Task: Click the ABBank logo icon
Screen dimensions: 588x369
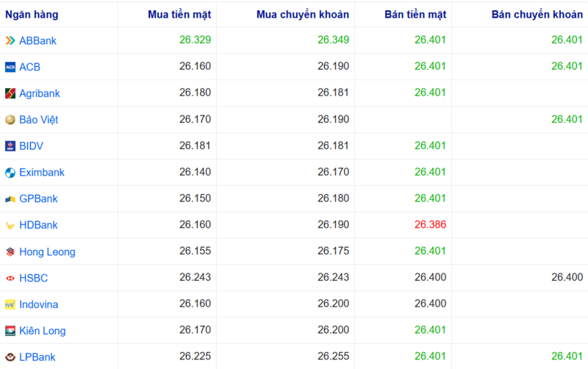Action: tap(10, 40)
